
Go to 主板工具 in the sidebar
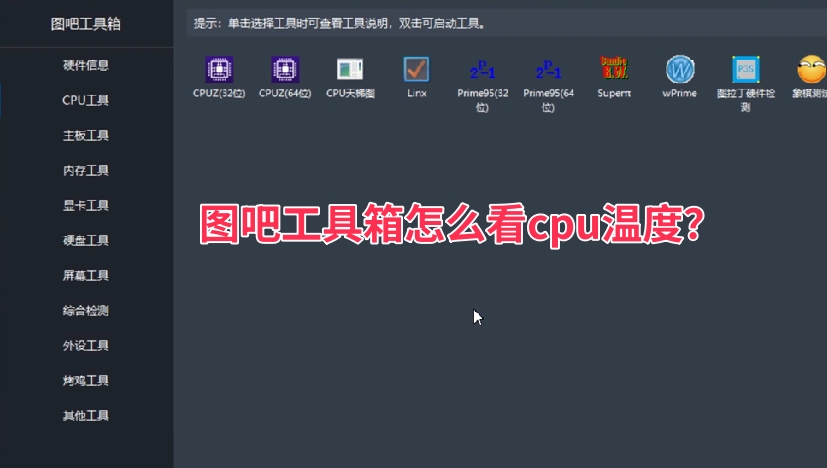[86, 136]
